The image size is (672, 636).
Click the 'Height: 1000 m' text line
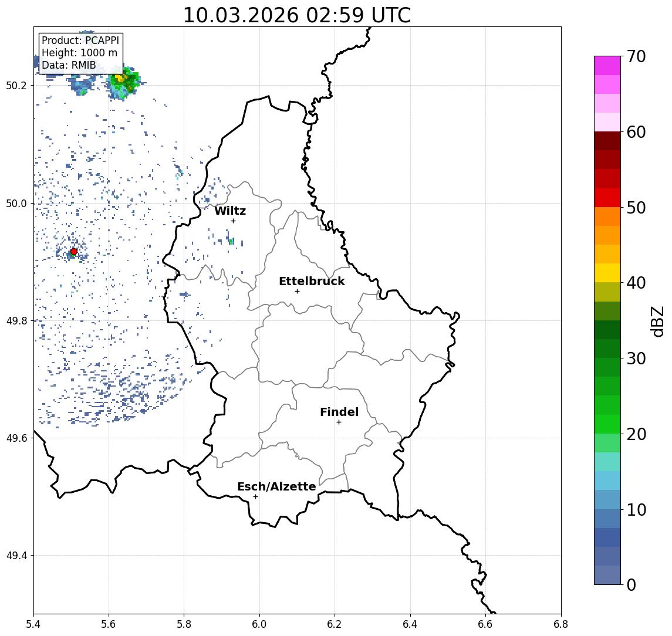point(79,53)
